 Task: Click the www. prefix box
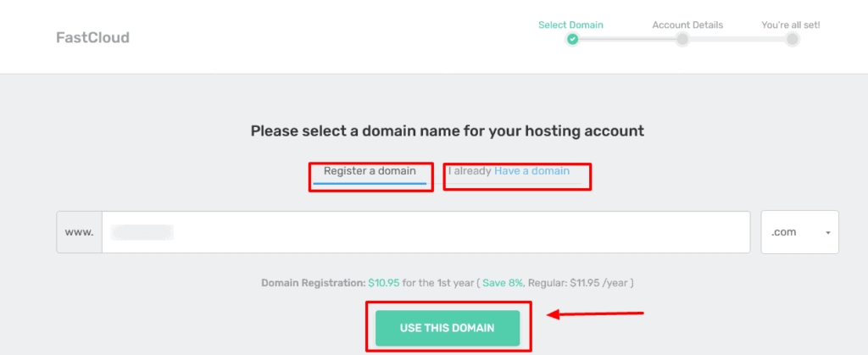79,232
